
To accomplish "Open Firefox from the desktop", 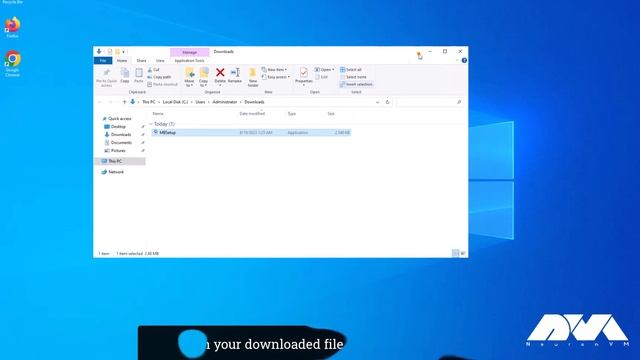I will [12, 27].
